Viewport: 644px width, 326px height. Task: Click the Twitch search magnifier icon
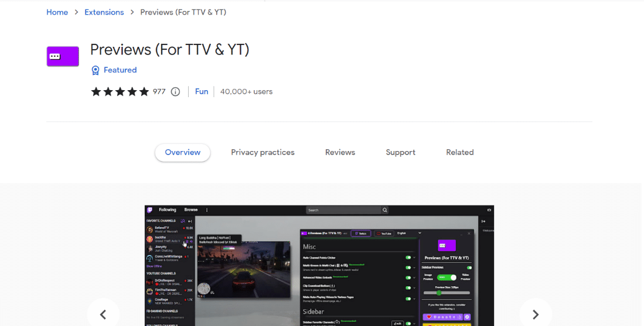click(385, 210)
